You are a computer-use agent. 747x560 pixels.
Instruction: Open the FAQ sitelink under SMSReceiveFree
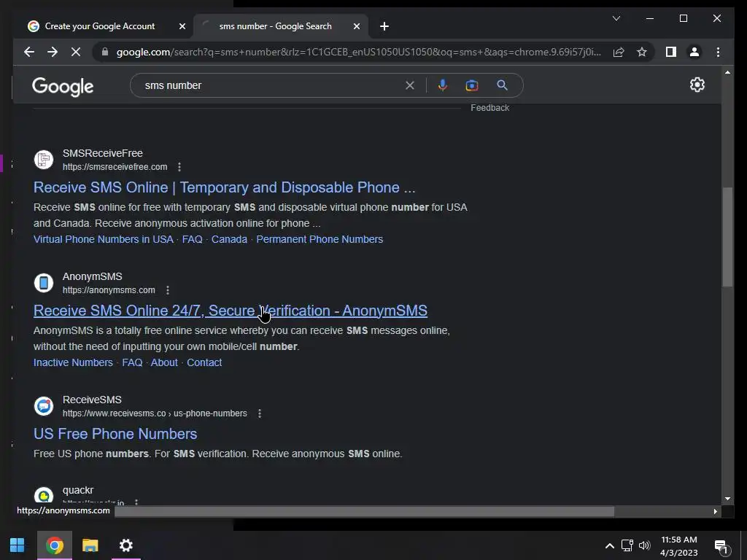point(193,239)
